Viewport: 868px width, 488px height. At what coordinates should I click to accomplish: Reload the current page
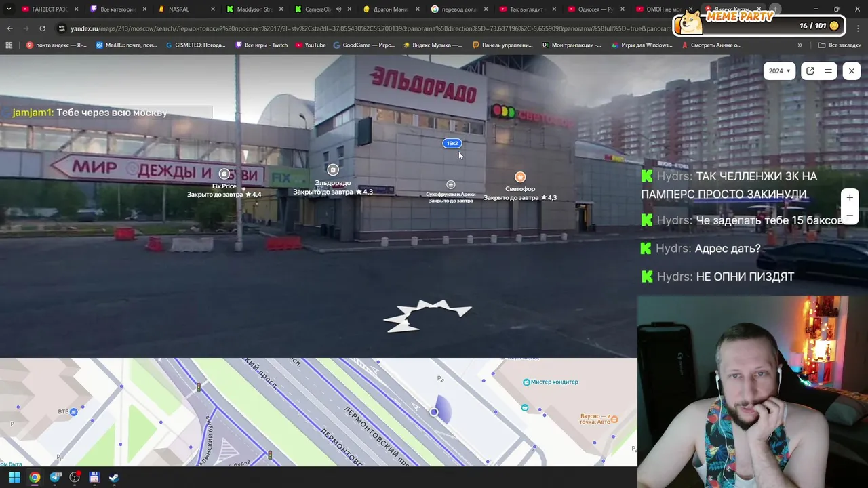pos(42,28)
